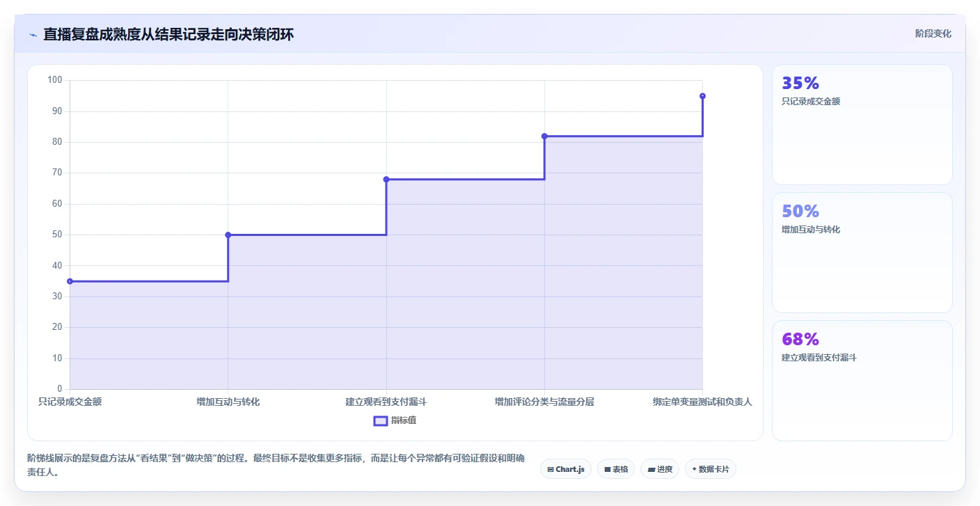The height and width of the screenshot is (506, 980).
Task: Click the 阶段变化 label in header
Action: tap(933, 33)
